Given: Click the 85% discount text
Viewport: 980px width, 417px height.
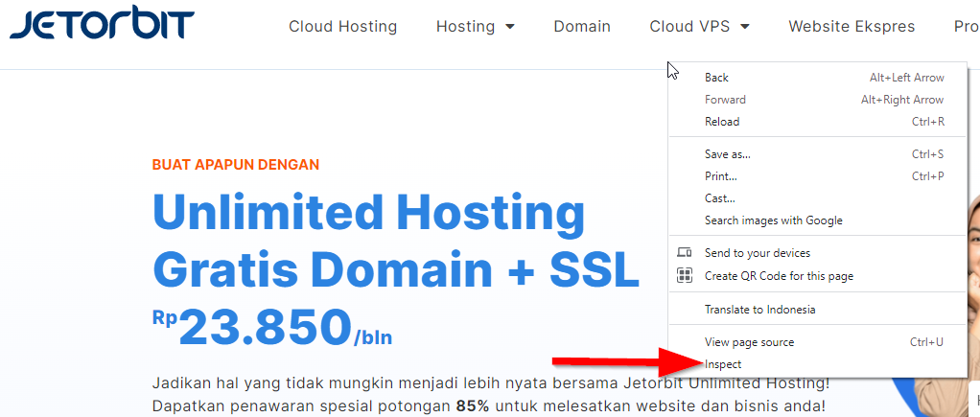Looking at the screenshot, I should click(473, 405).
